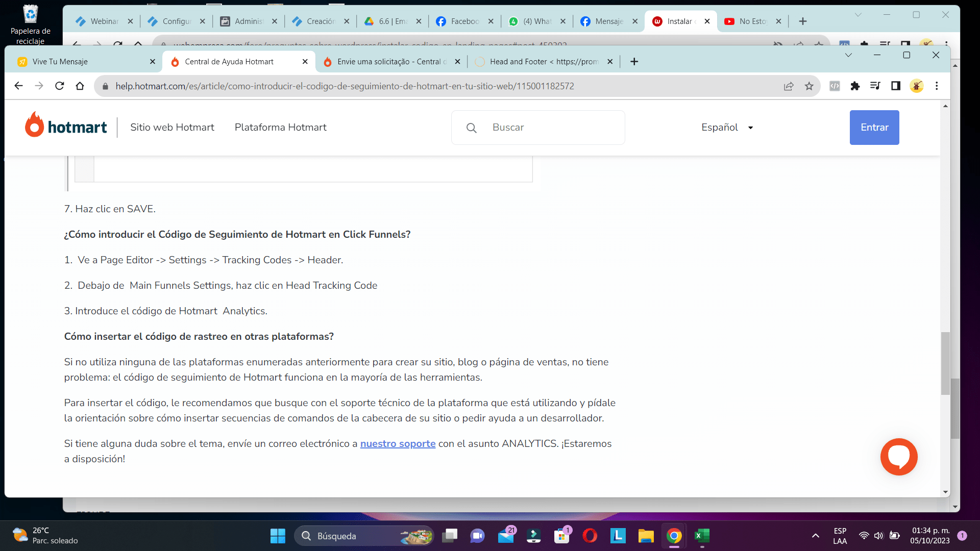Open the orange chat bubble widget
Viewport: 980px width, 551px height.
[x=899, y=457]
